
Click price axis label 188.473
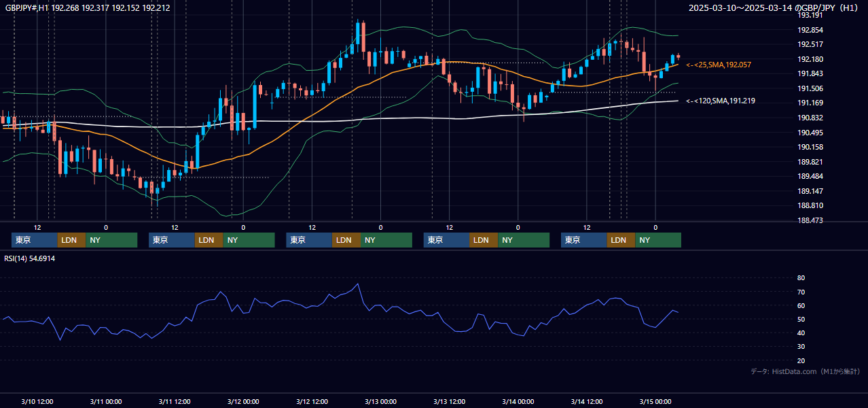tap(810, 220)
